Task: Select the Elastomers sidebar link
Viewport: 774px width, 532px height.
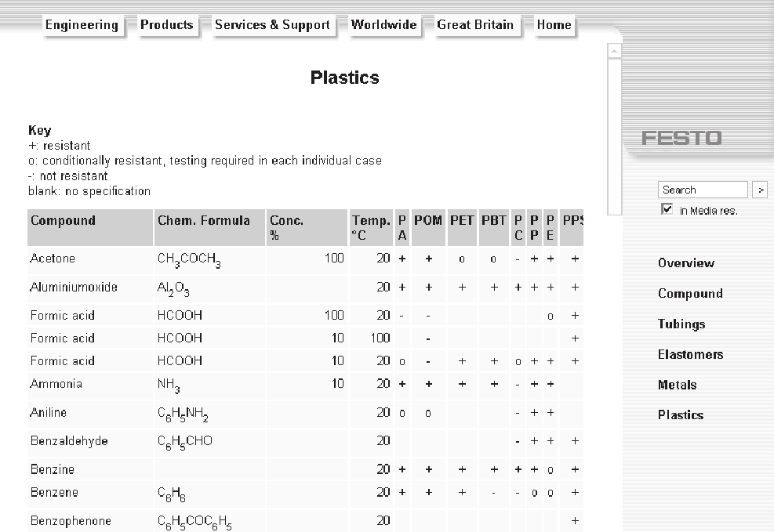Action: click(691, 354)
